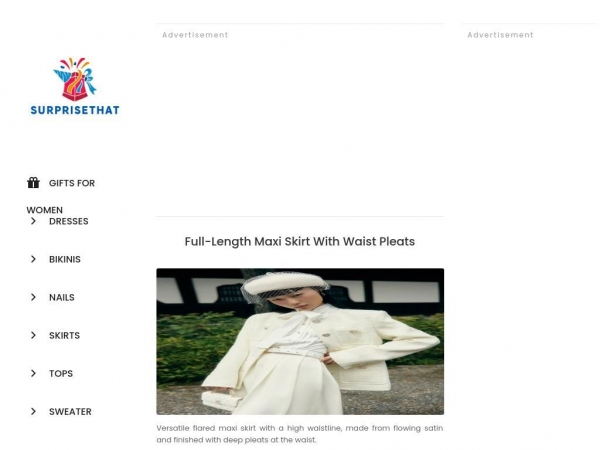Open the DRESSES category
The height and width of the screenshot is (450, 600).
click(x=68, y=221)
